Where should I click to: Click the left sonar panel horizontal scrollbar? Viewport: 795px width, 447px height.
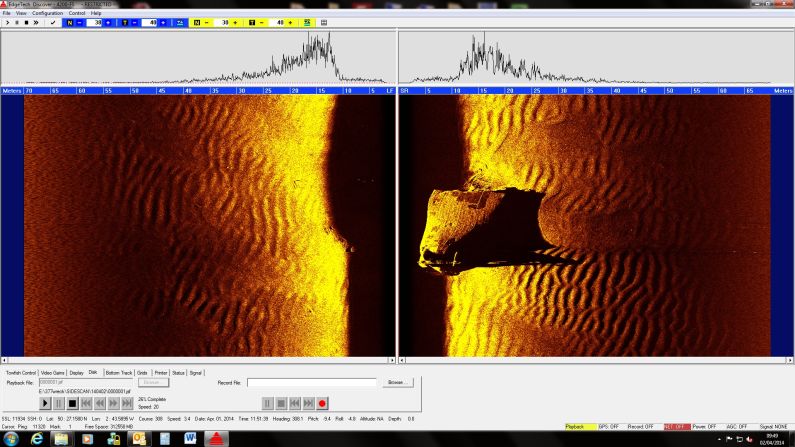pos(198,358)
